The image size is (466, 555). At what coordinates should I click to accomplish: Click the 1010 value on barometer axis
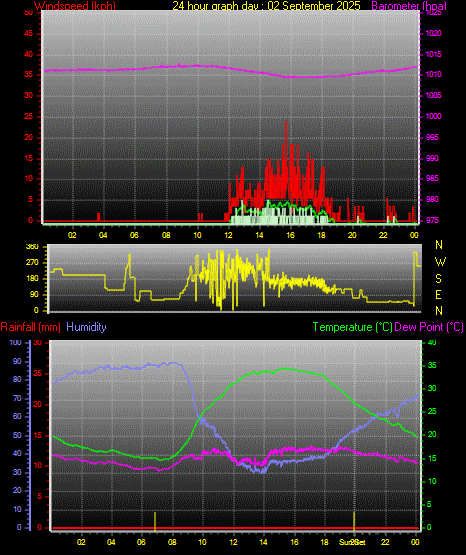(x=433, y=75)
